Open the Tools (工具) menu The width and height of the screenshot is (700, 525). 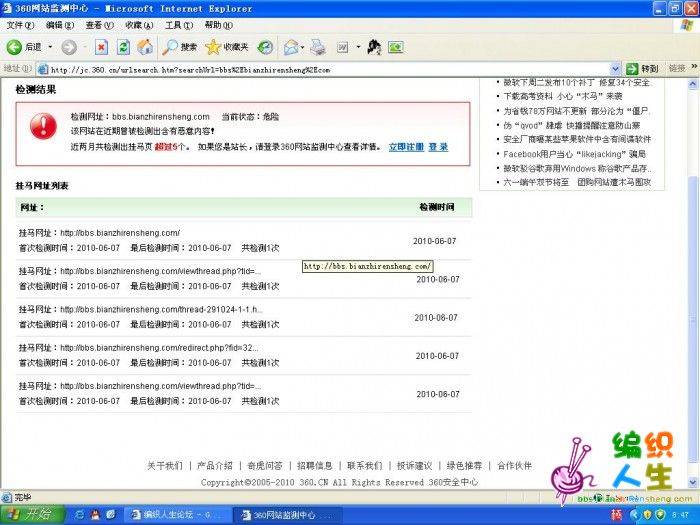(179, 25)
